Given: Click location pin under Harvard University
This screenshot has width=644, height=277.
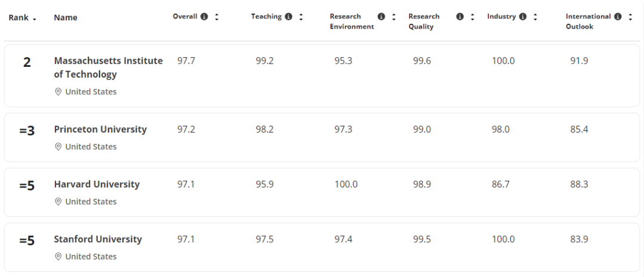Looking at the screenshot, I should [x=58, y=202].
